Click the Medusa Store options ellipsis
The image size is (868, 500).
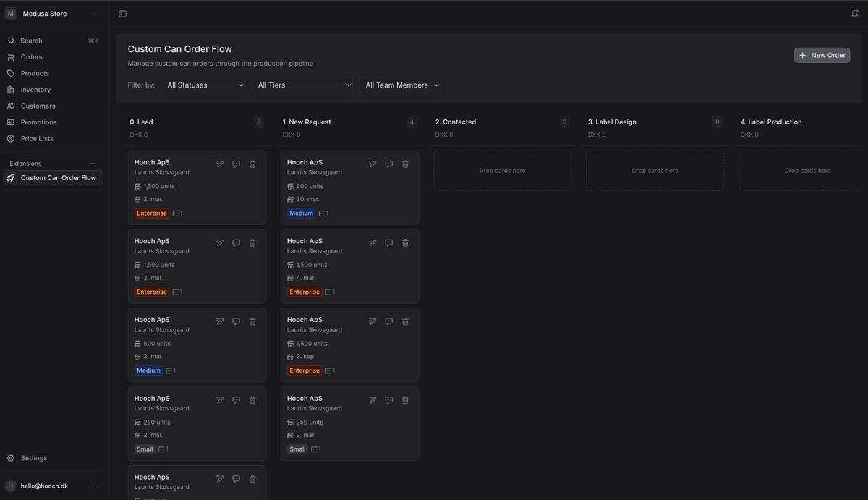coord(95,14)
